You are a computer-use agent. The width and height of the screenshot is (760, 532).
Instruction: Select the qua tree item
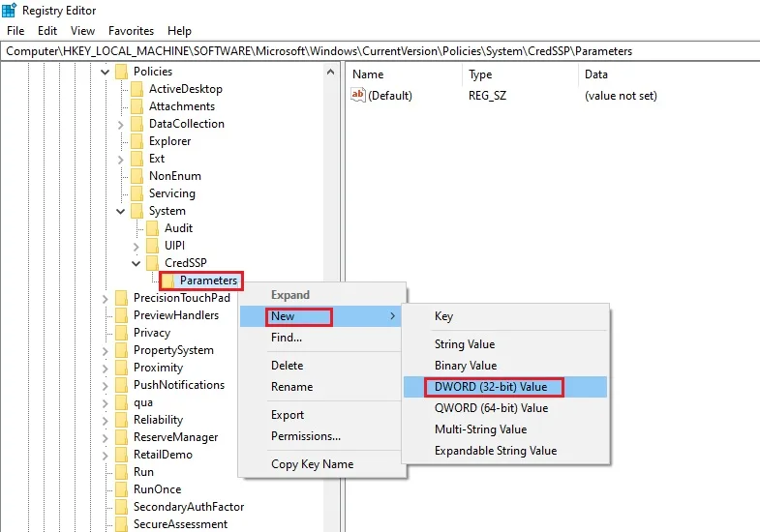click(143, 402)
